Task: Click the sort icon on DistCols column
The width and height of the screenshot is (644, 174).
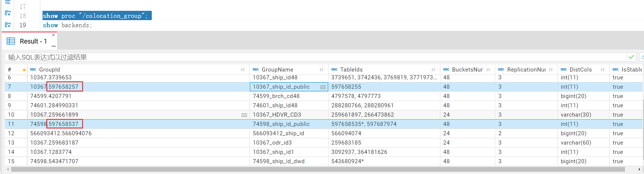Action: click(603, 70)
